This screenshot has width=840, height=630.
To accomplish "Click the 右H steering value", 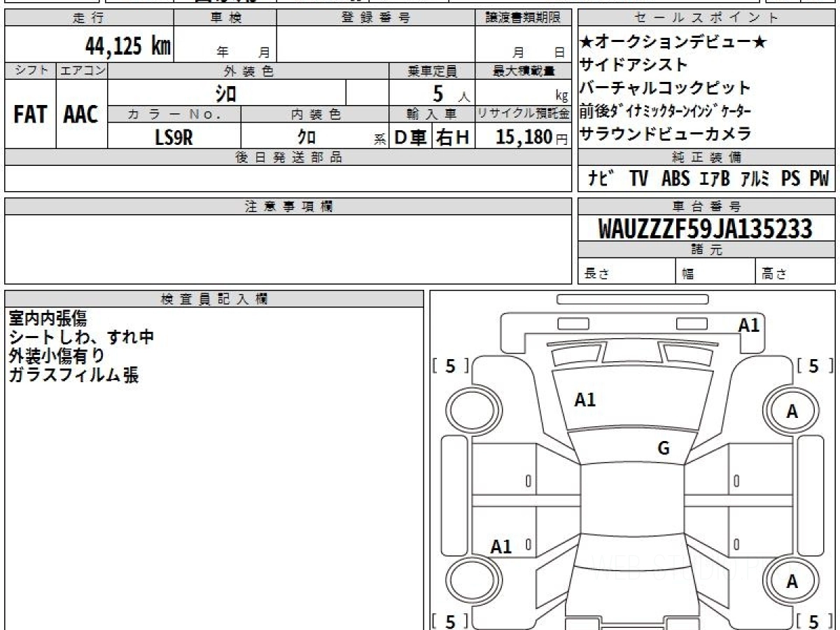I will [453, 138].
